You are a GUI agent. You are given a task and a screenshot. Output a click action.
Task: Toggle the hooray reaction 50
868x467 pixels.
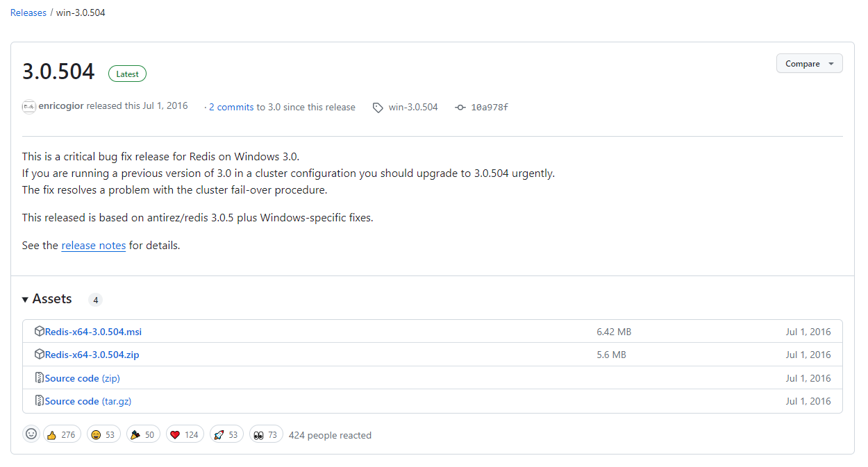pos(144,434)
